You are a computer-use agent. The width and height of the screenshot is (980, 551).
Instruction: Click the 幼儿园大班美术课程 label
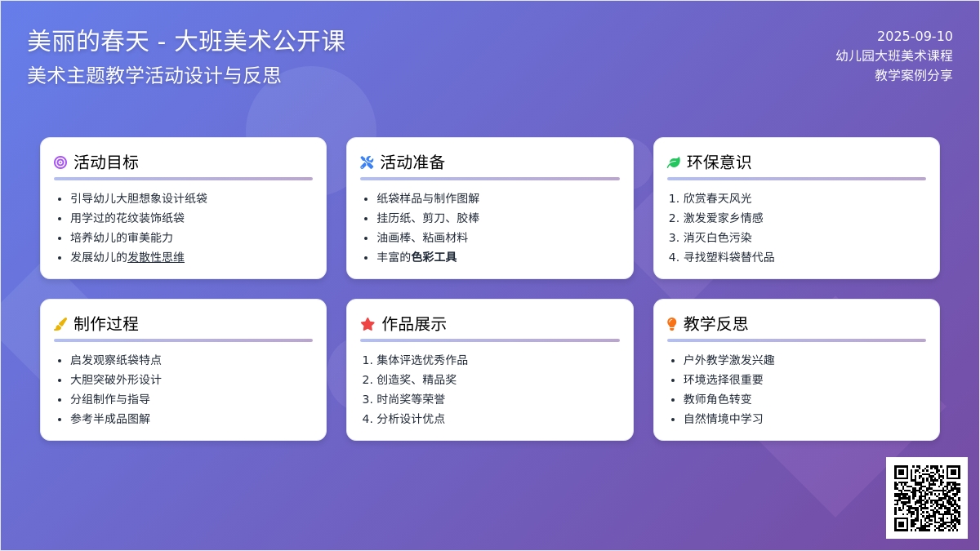(x=893, y=56)
